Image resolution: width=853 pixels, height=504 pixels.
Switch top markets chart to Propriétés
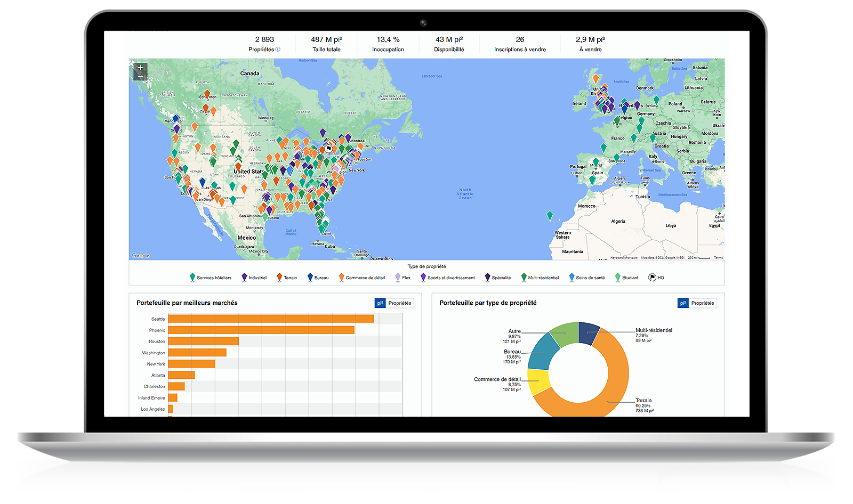(399, 303)
